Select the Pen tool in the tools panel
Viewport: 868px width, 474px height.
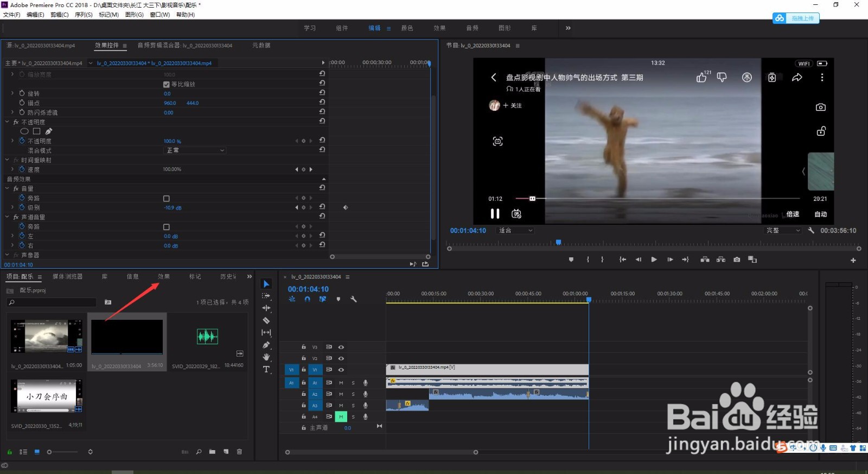[x=266, y=345]
